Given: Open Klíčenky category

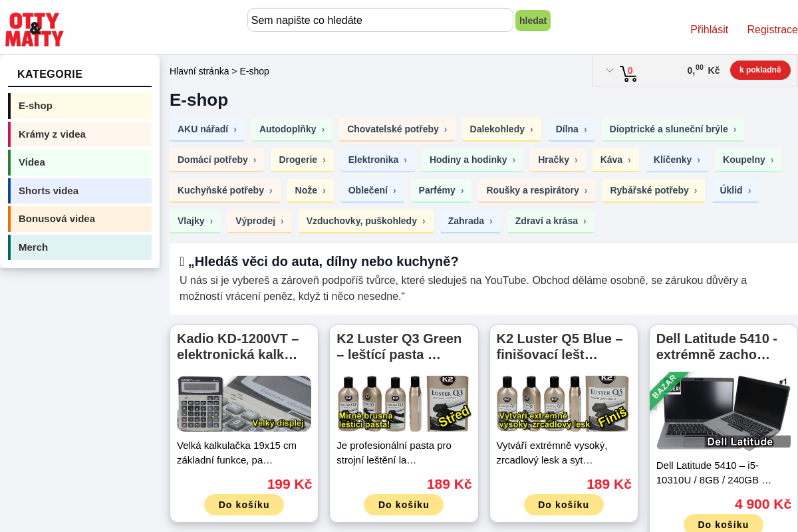Looking at the screenshot, I should coord(677,160).
